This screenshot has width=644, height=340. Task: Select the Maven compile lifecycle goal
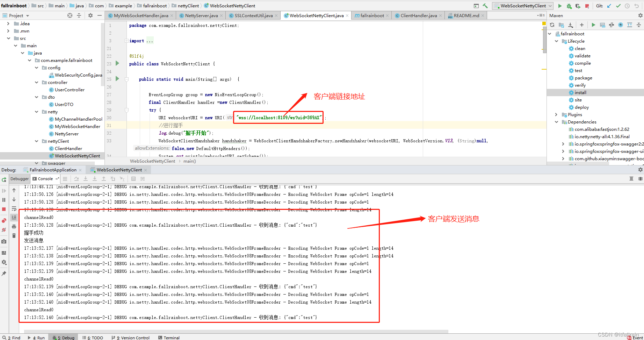point(583,63)
